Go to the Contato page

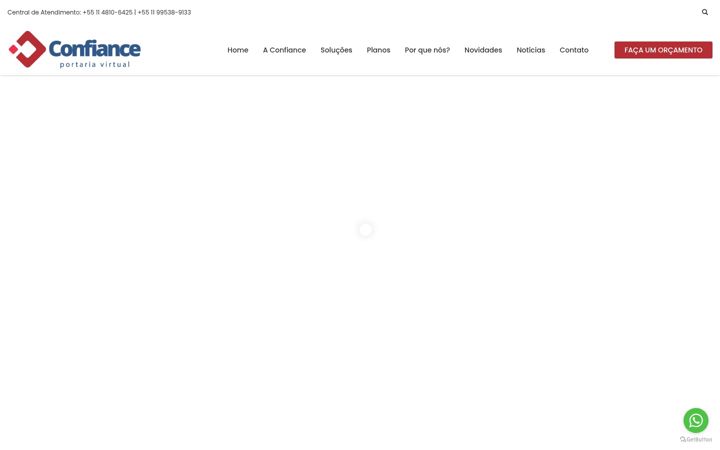tap(574, 50)
